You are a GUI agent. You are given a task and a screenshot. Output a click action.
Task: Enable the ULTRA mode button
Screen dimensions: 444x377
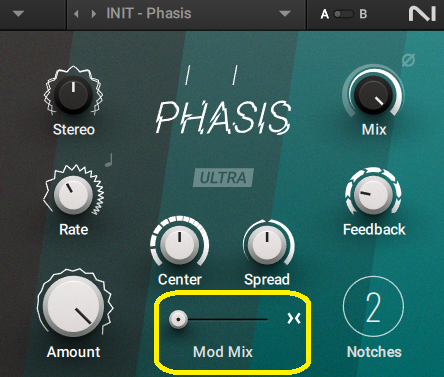223,177
